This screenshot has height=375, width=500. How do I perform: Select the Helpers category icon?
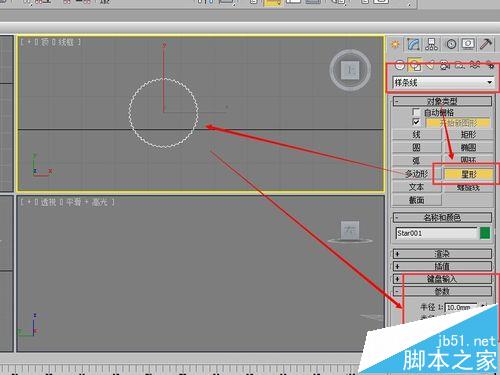tap(460, 65)
